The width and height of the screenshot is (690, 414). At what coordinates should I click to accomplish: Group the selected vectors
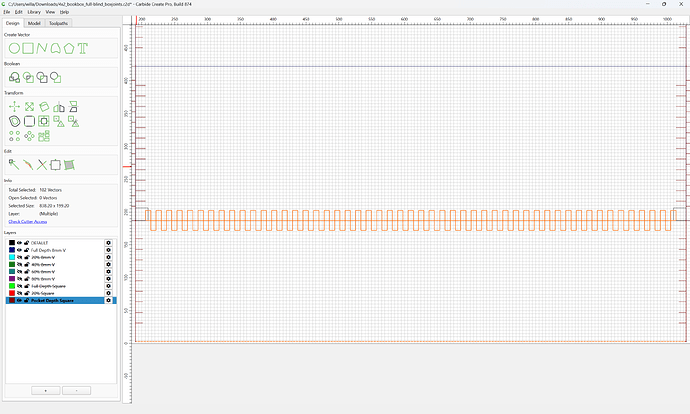(59, 121)
